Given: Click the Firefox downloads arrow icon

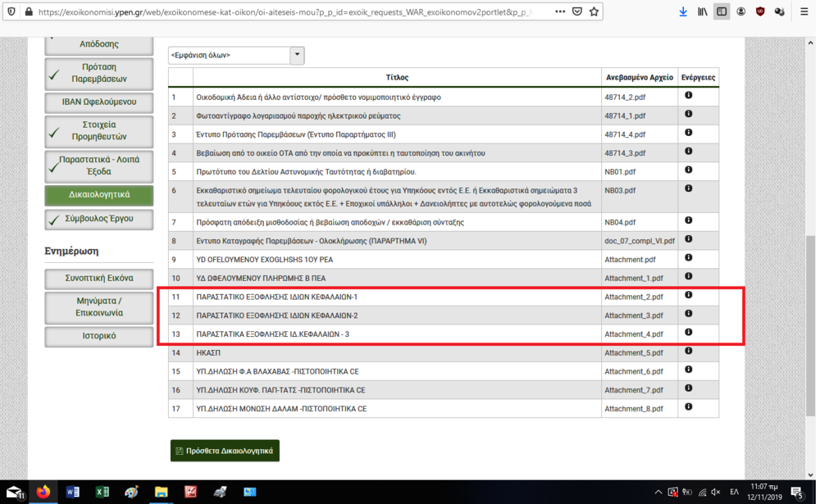Looking at the screenshot, I should click(683, 12).
